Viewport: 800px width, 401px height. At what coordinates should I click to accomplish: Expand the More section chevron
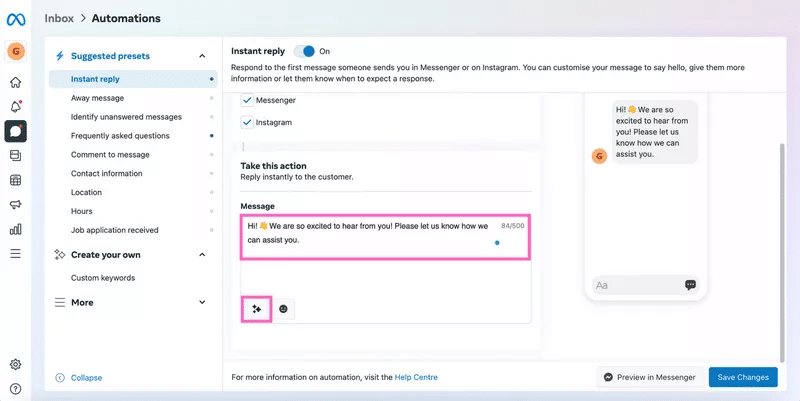coord(203,303)
